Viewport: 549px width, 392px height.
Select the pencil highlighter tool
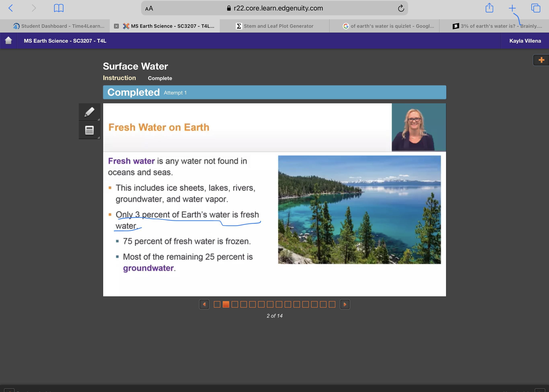pyautogui.click(x=89, y=112)
